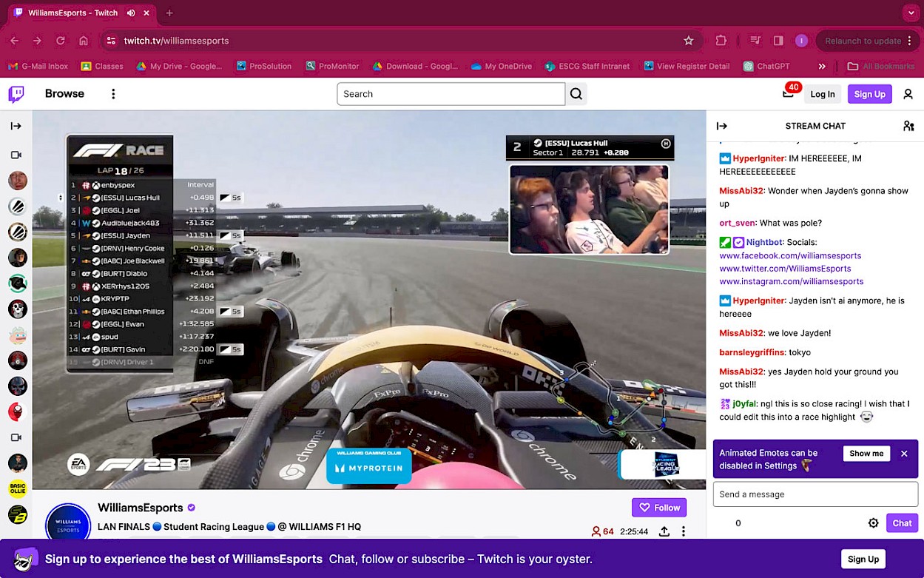Reload the page

coord(61,41)
